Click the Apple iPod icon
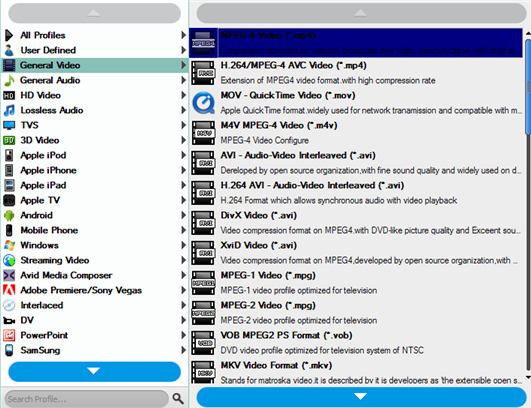The image size is (531, 408). pyautogui.click(x=9, y=155)
